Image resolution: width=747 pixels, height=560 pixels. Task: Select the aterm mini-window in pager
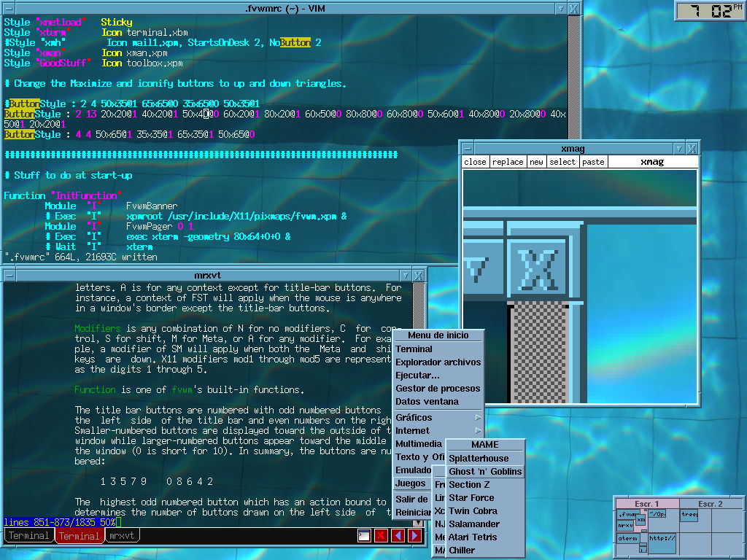(628, 538)
